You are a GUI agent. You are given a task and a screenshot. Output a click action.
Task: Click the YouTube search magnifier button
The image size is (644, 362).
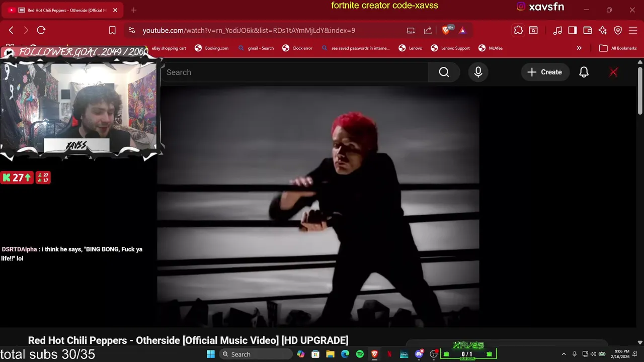coord(444,72)
